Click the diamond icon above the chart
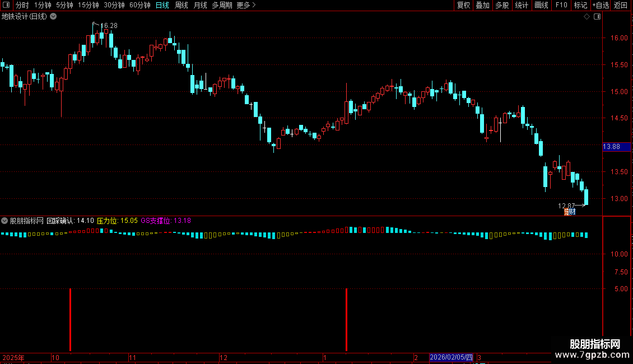This screenshot has width=633, height=364. (587, 17)
